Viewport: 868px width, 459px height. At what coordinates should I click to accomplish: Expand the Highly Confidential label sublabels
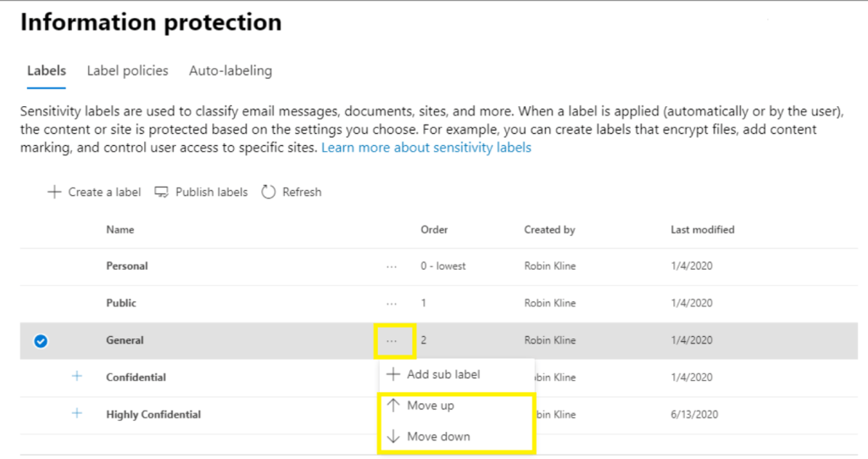(x=77, y=413)
